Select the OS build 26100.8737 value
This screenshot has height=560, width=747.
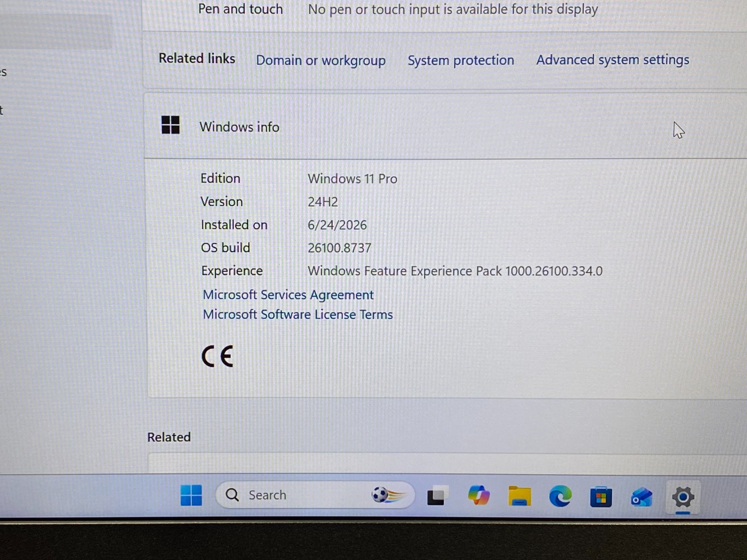339,248
